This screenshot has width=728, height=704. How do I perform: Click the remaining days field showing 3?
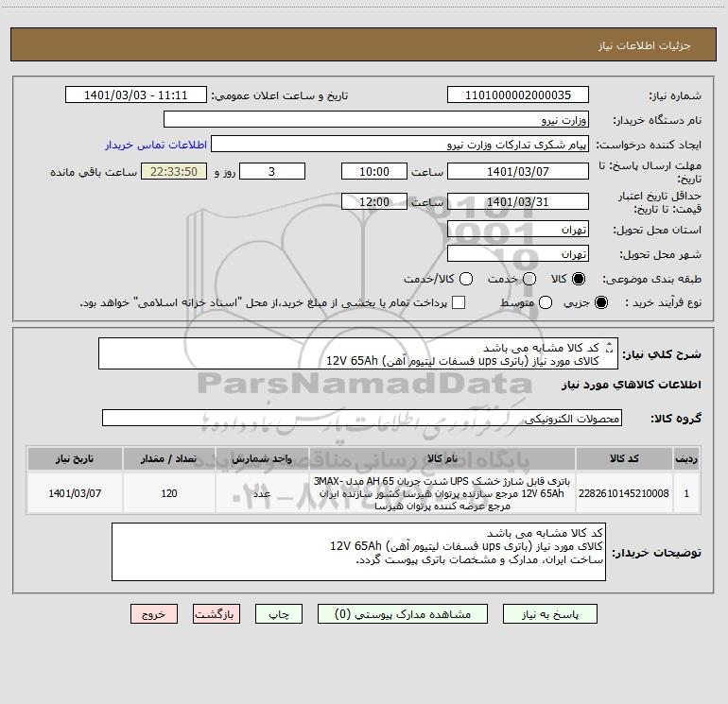tap(272, 171)
